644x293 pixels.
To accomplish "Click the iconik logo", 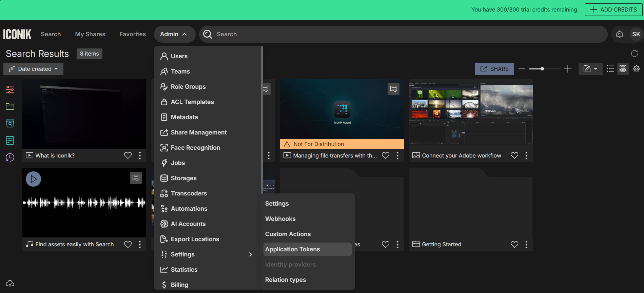I will (17, 34).
